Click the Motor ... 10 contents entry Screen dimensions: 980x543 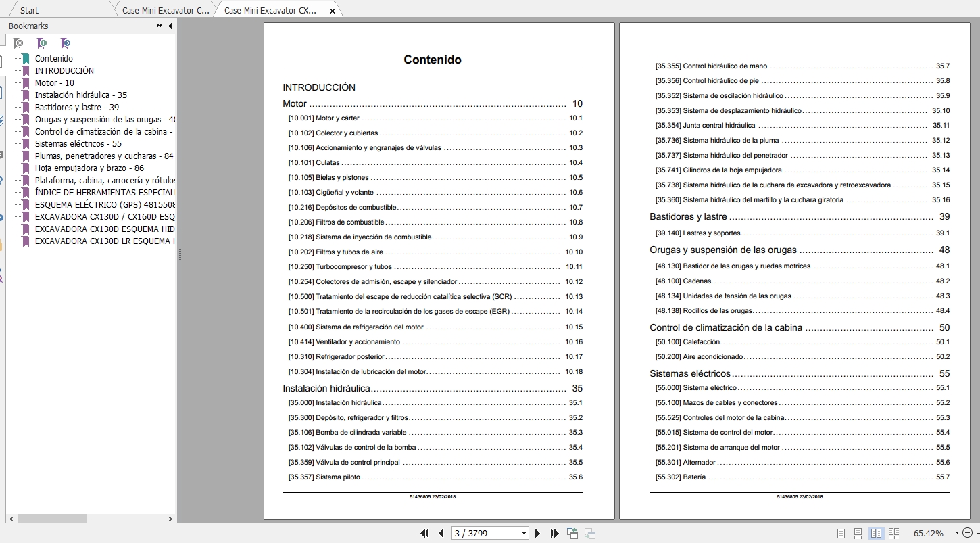[433, 104]
